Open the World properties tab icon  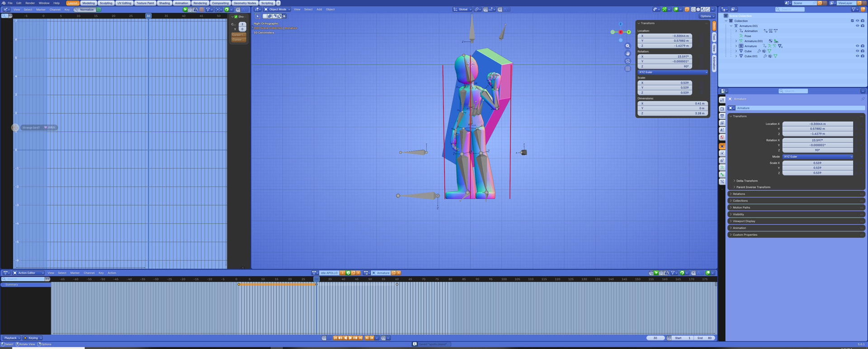722,137
